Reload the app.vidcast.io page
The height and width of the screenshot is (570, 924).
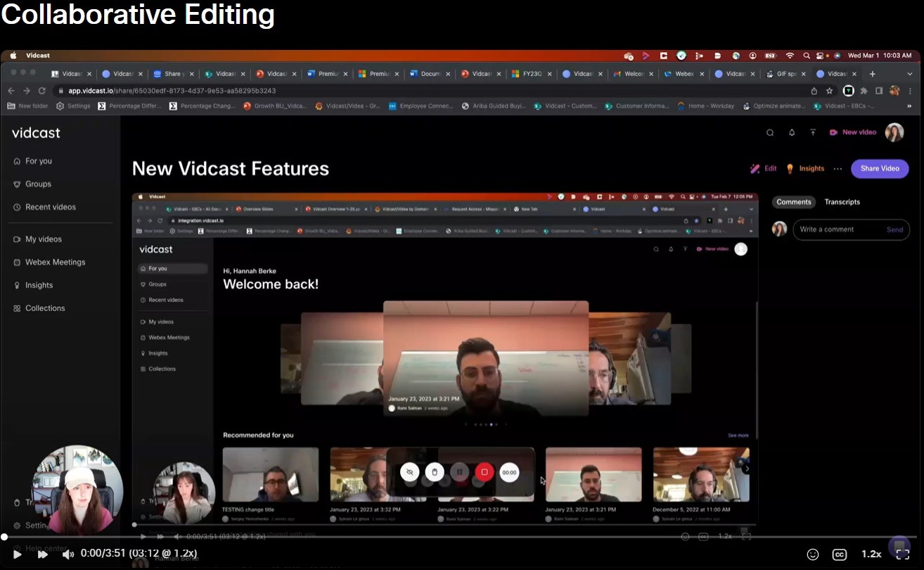[42, 91]
